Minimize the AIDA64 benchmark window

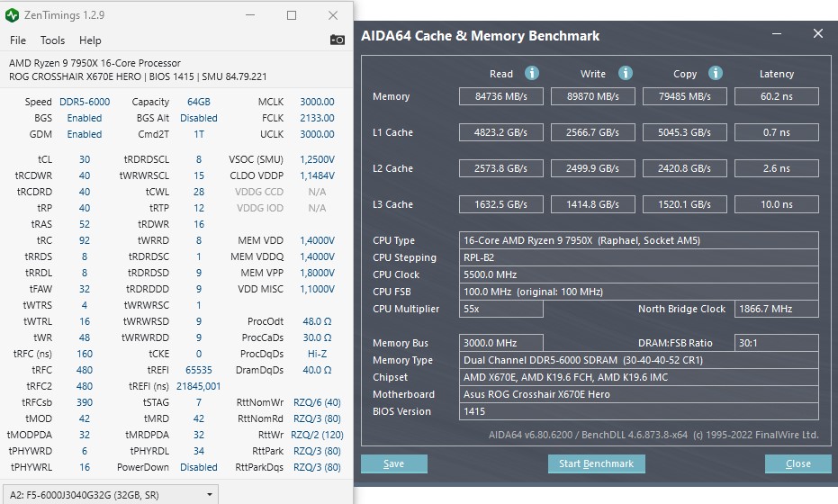coord(777,33)
